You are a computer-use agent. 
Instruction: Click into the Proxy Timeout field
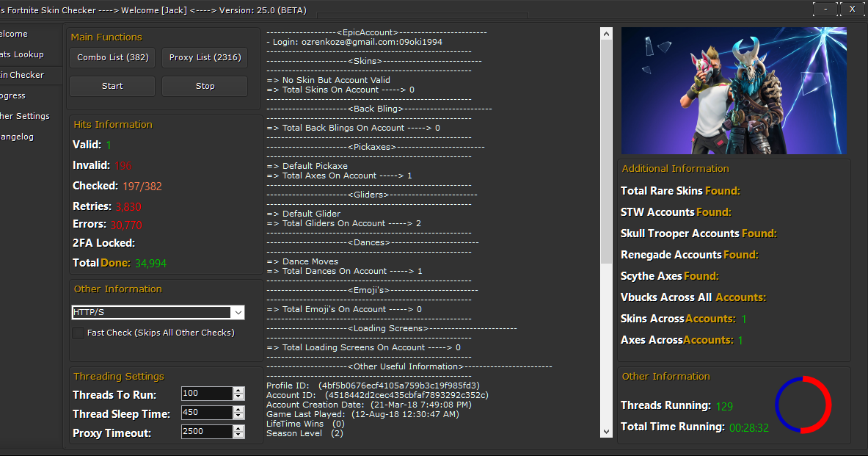[x=206, y=432]
